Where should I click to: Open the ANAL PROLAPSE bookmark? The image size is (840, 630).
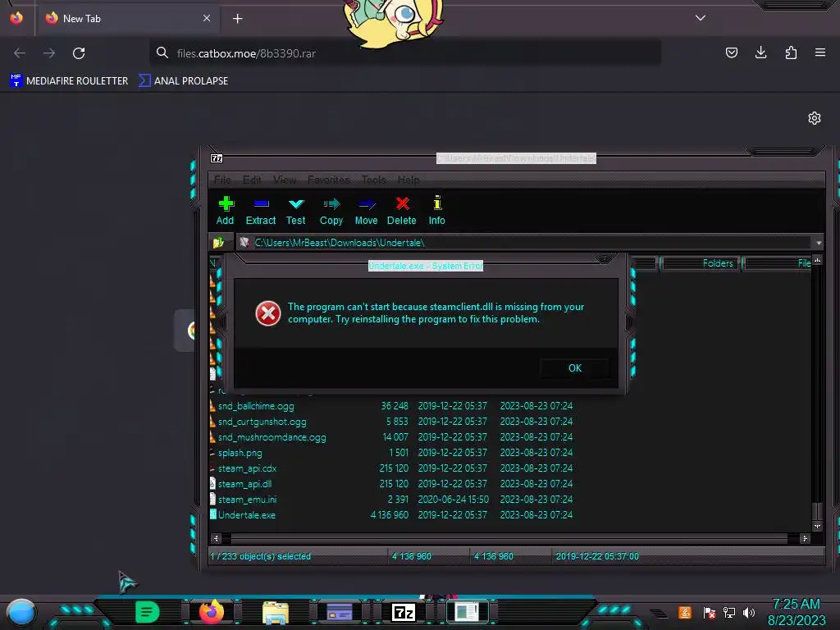click(x=183, y=81)
